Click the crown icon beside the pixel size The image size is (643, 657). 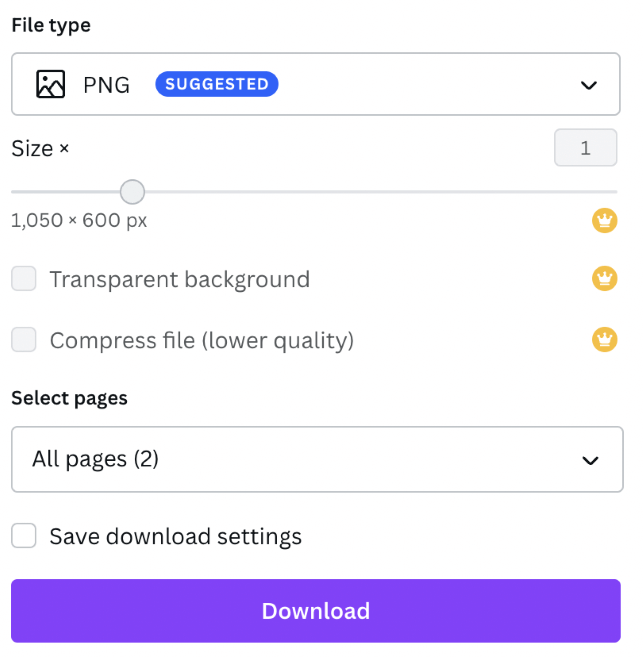(x=604, y=220)
